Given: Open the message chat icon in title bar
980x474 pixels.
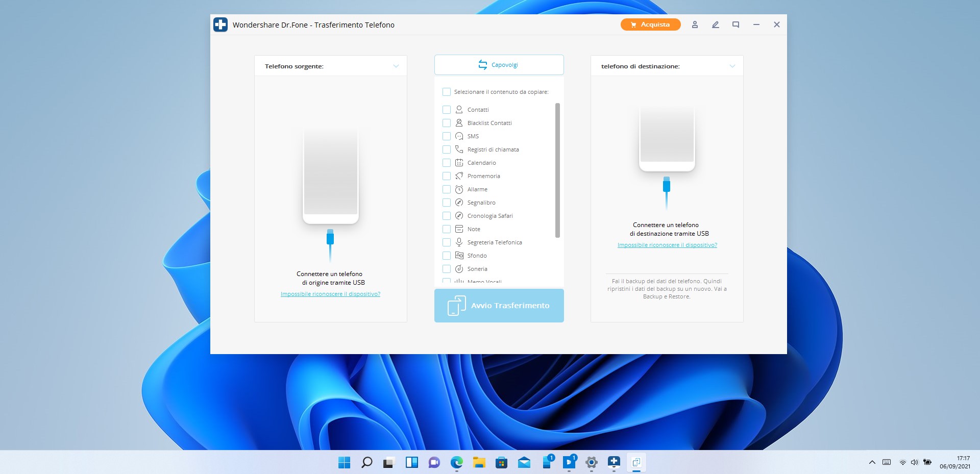Looking at the screenshot, I should tap(736, 24).
